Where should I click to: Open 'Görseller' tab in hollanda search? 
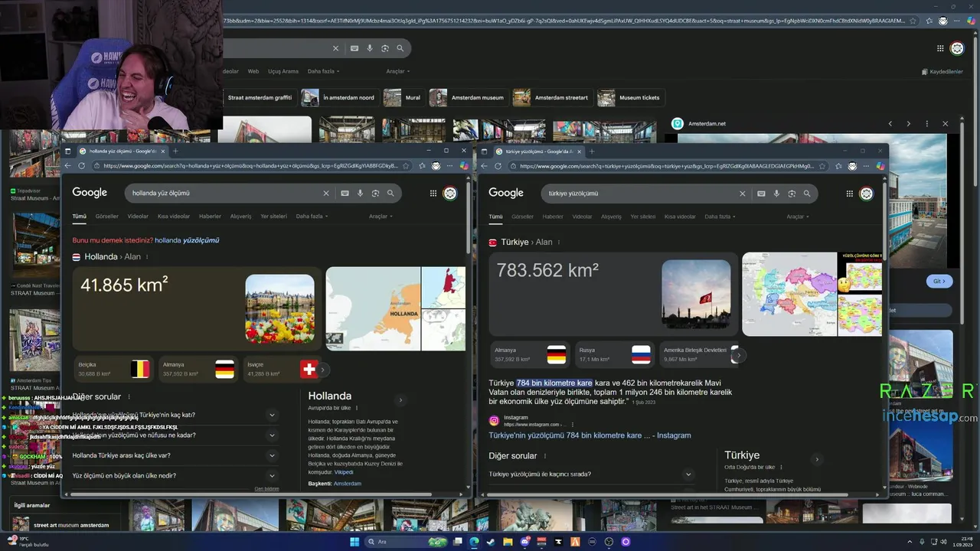[x=107, y=217]
